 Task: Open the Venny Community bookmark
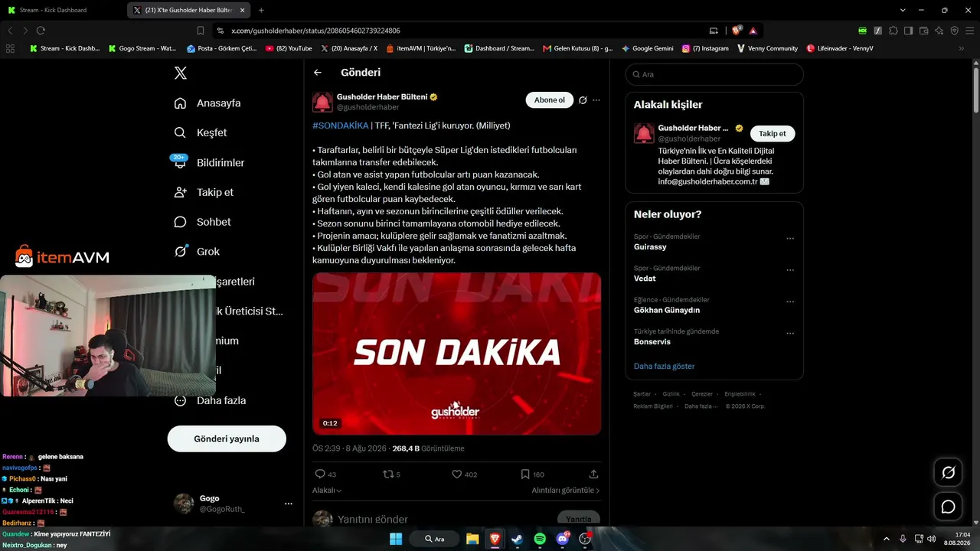click(x=768, y=48)
